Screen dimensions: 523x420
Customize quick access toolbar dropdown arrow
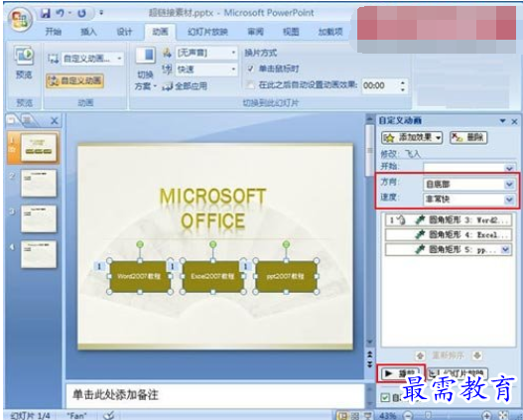[x=101, y=13]
